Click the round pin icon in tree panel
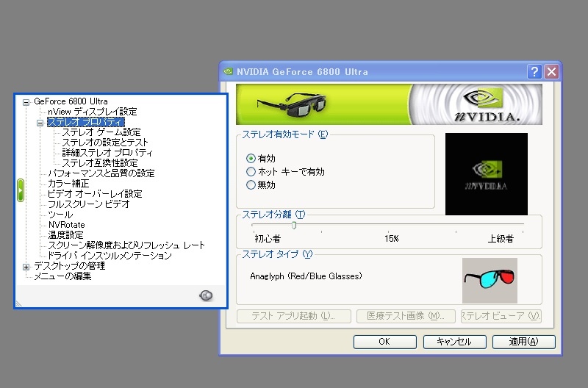This screenshot has height=388, width=588. 206,296
